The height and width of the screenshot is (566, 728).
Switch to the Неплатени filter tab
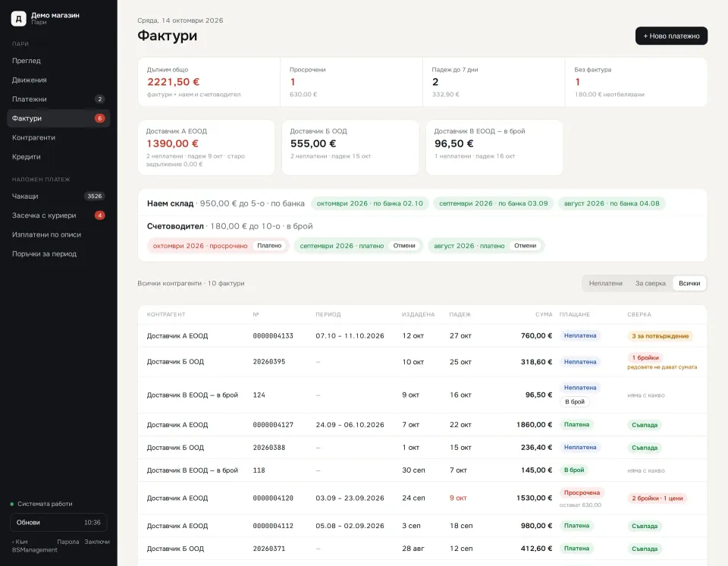tap(605, 284)
